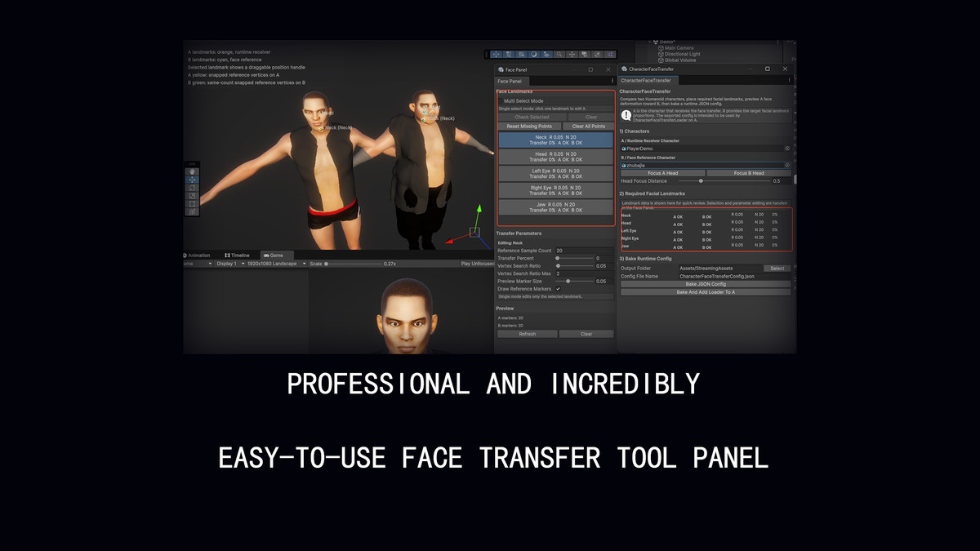Click the Clear button under Preview
The image size is (980, 551).
coord(586,334)
